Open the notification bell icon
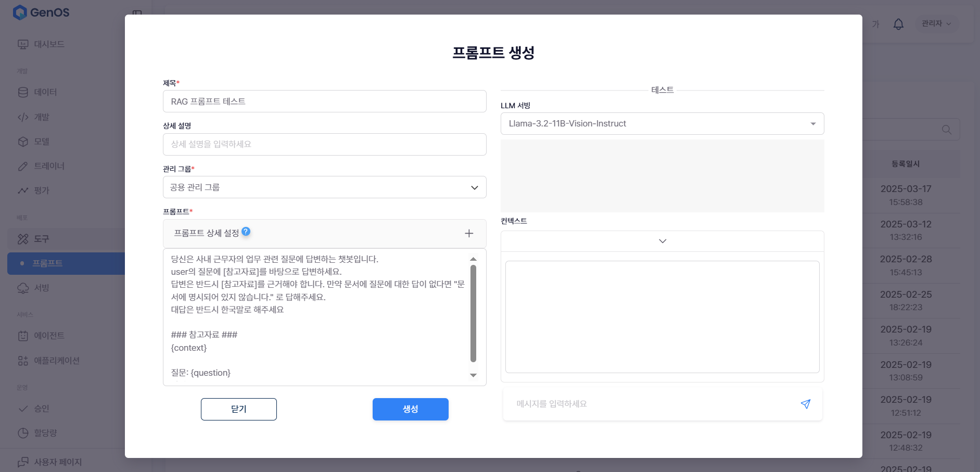The width and height of the screenshot is (980, 472). 898,24
